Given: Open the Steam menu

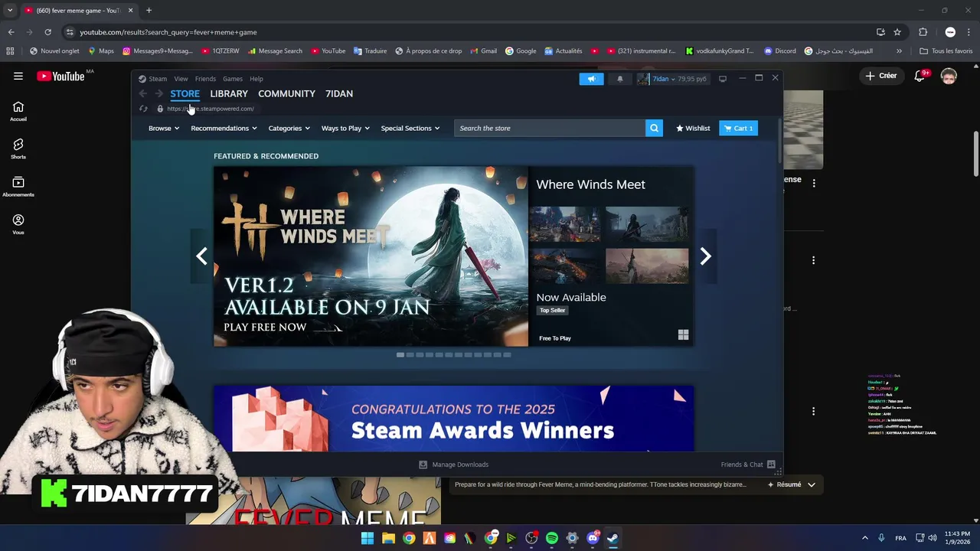Looking at the screenshot, I should click(x=153, y=79).
